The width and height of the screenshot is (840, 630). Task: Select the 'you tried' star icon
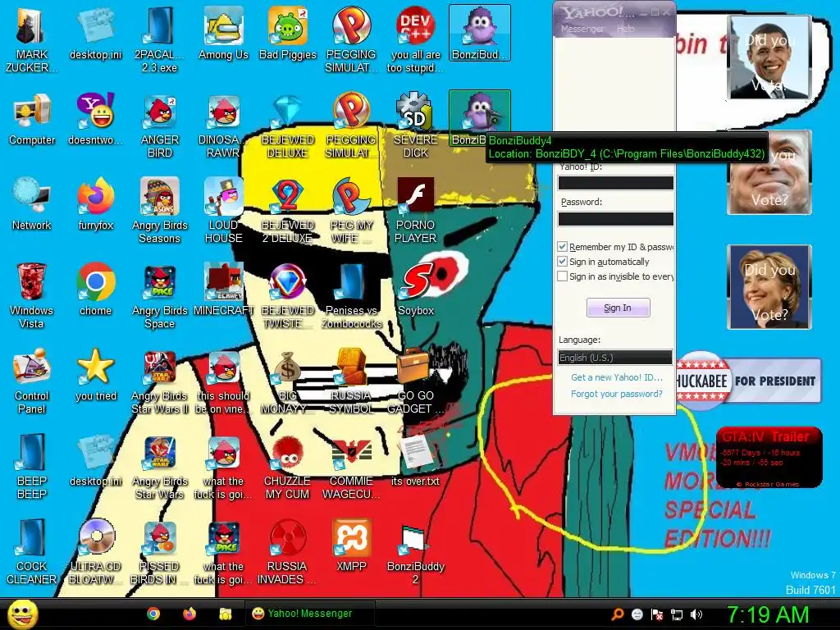point(96,374)
